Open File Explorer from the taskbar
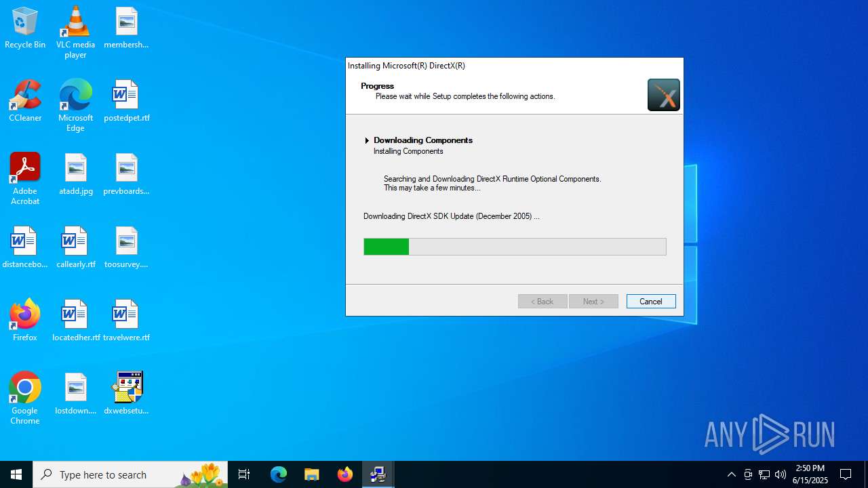 point(312,474)
